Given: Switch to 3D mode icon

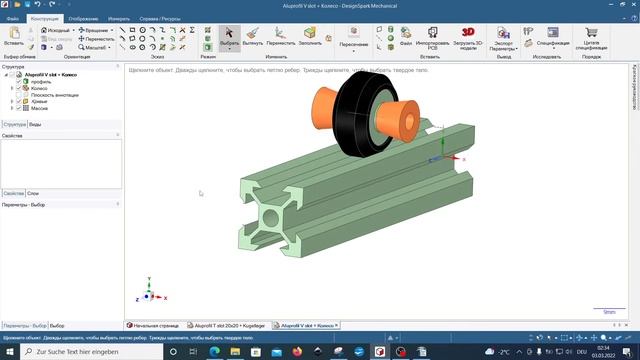Looking at the screenshot, I should pos(208,48).
